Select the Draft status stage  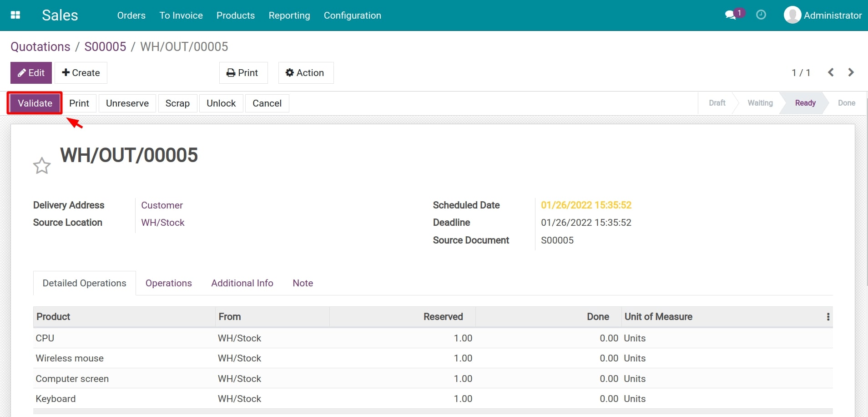point(717,103)
